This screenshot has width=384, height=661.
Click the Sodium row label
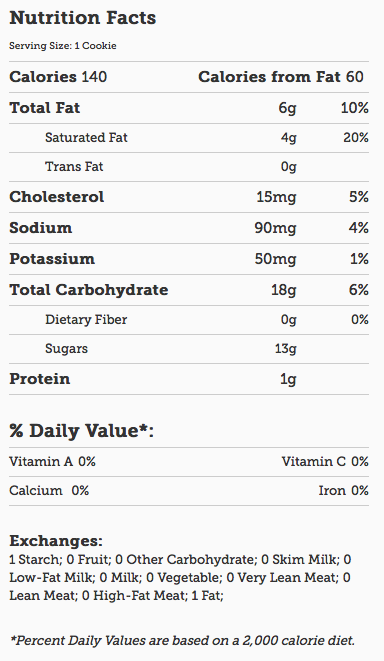pyautogui.click(x=41, y=228)
